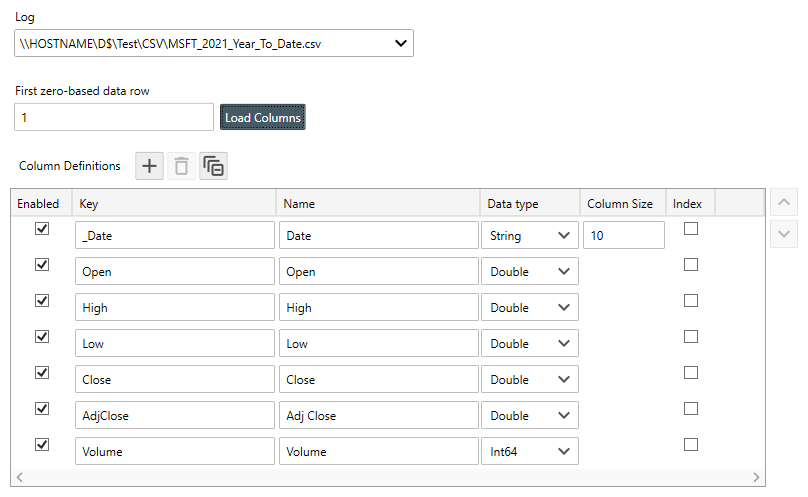Edit the Date name field
The image size is (808, 497).
click(379, 236)
